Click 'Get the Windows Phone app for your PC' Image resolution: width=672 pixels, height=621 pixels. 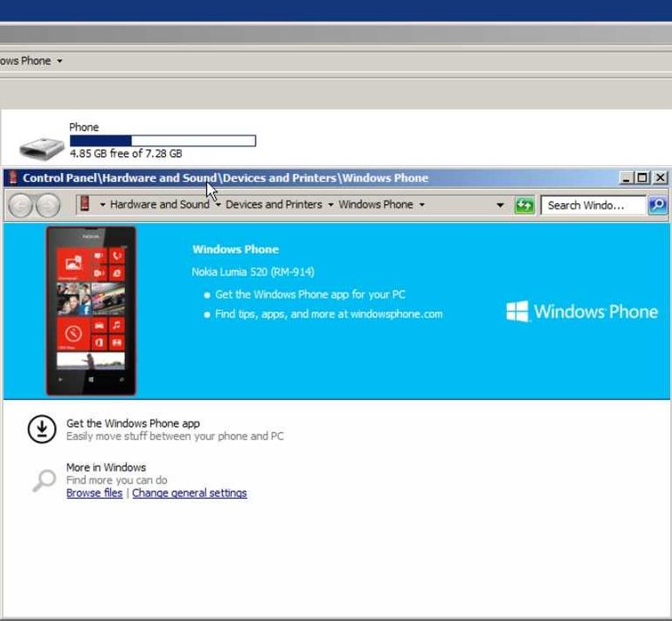point(310,295)
